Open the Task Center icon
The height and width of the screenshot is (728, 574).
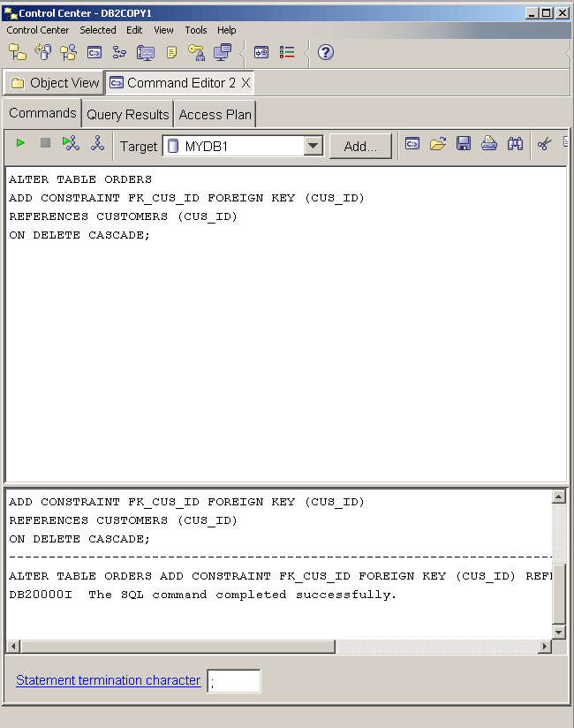120,52
